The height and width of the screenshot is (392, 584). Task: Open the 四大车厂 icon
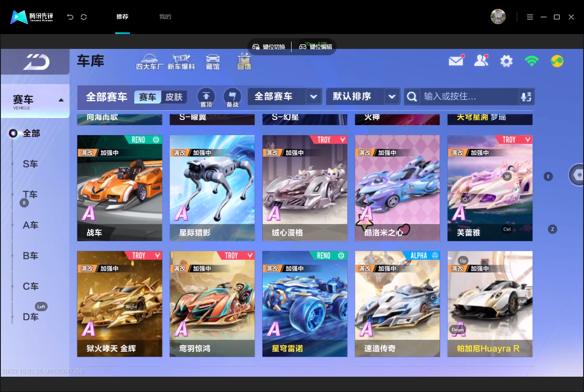pyautogui.click(x=149, y=62)
